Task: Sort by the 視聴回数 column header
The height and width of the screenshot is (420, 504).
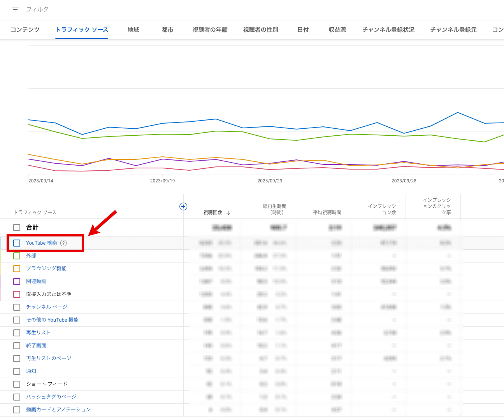Action: (x=213, y=212)
